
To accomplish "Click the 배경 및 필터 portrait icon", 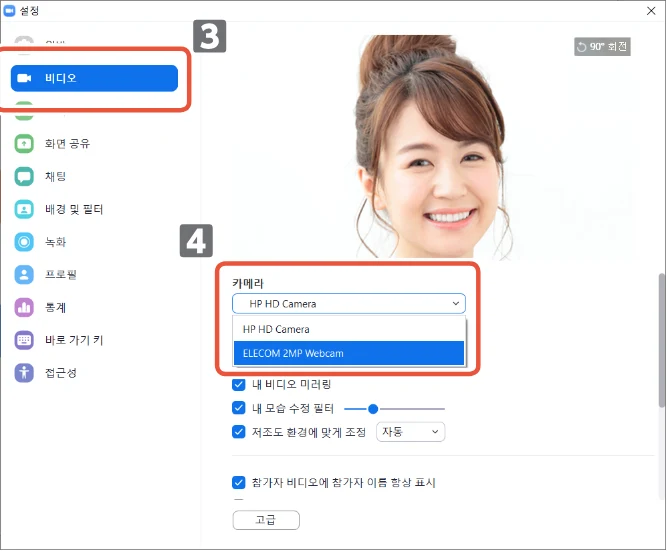I will pyautogui.click(x=24, y=209).
